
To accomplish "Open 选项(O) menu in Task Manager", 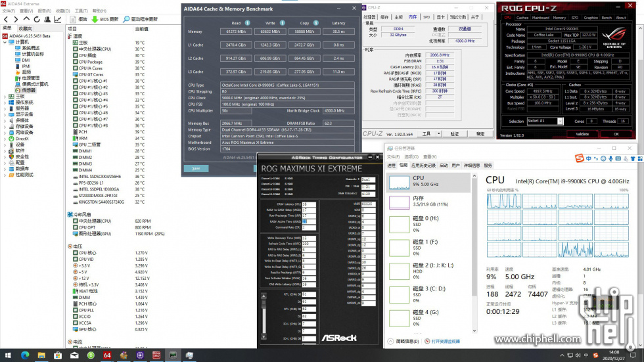I will (x=411, y=157).
